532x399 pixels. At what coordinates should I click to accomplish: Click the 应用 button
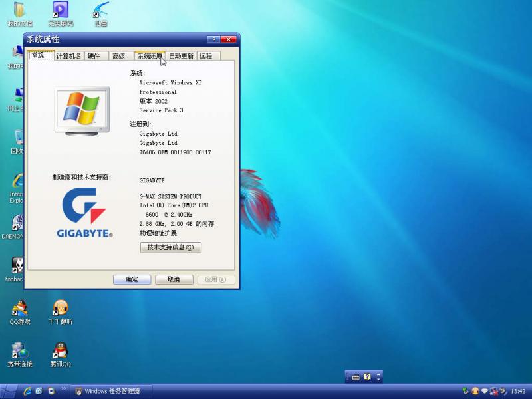coord(215,279)
